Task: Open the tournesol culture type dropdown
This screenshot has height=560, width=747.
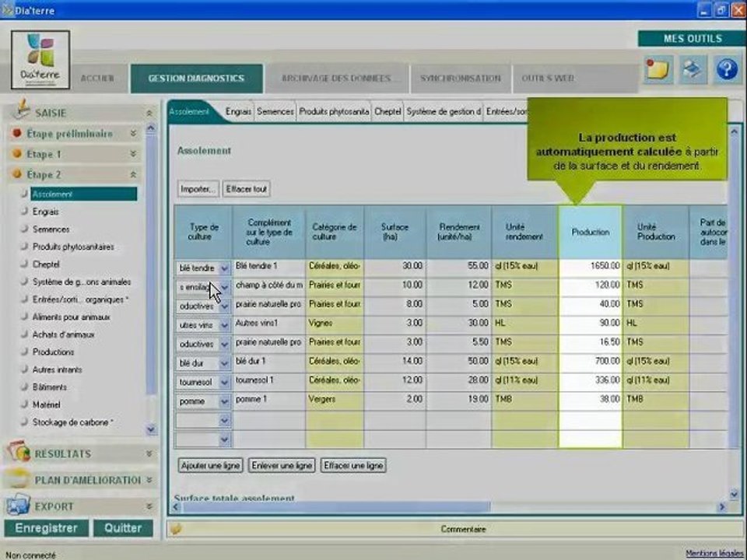Action: pyautogui.click(x=224, y=383)
